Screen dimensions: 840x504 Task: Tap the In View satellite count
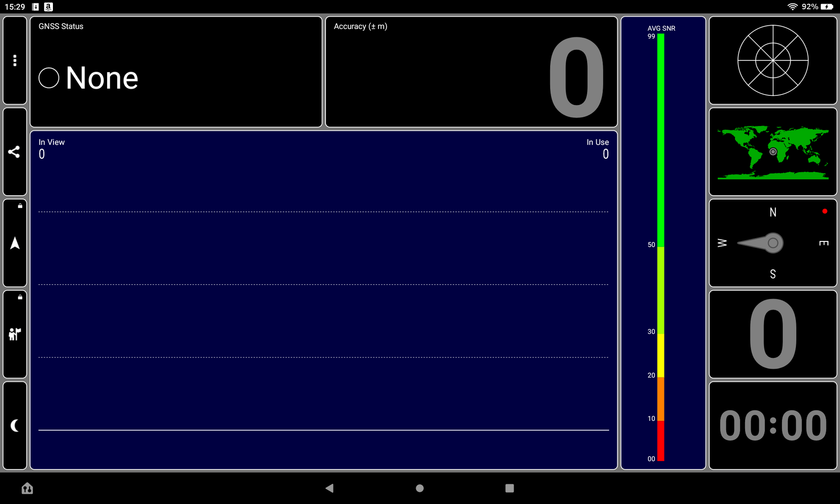click(42, 154)
